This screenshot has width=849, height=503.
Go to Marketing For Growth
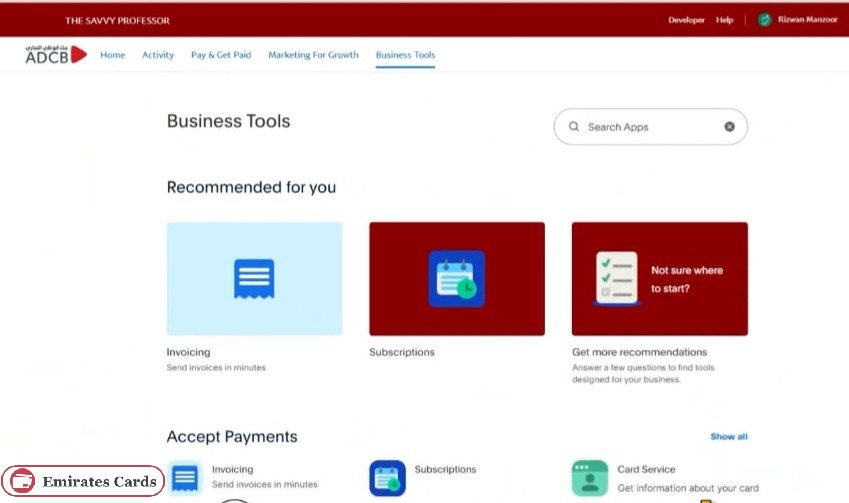point(314,55)
